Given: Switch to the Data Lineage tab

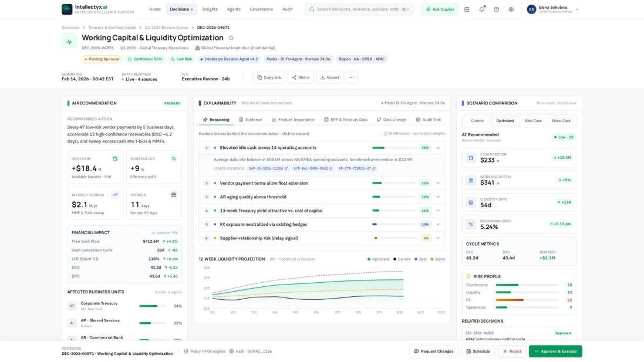Looking at the screenshot, I should pyautogui.click(x=392, y=120).
